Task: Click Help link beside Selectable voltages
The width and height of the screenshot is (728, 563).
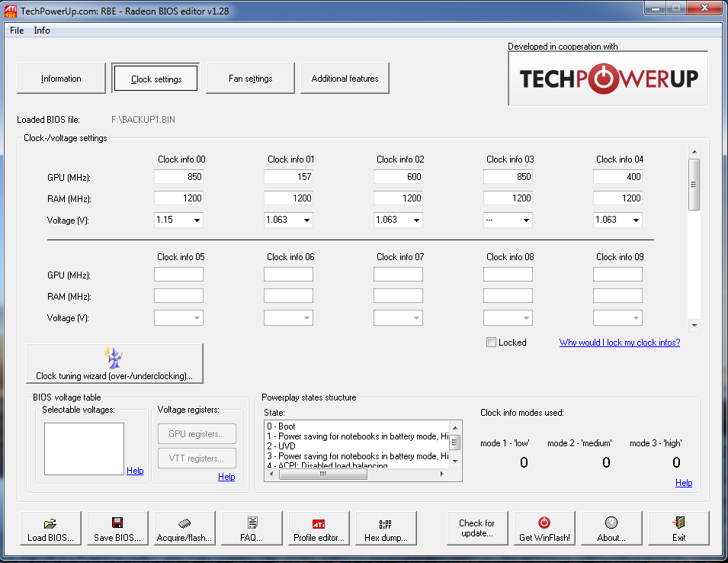Action: (x=135, y=471)
